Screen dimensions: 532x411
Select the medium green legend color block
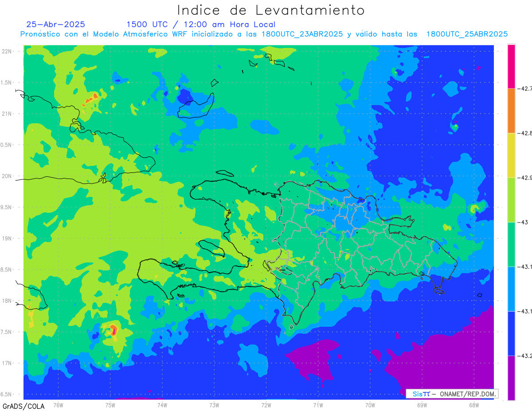click(x=511, y=244)
